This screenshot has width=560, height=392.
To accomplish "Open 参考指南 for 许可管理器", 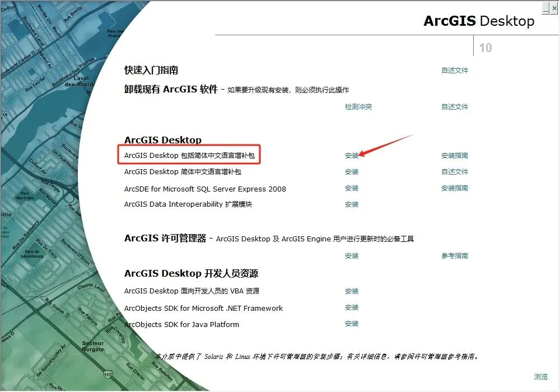I will coord(455,256).
